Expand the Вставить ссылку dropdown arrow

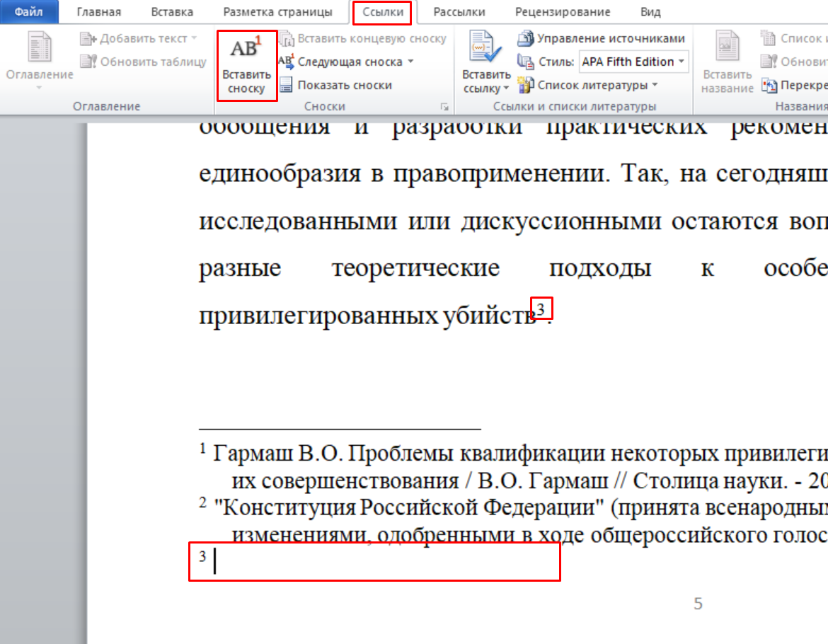click(x=506, y=88)
